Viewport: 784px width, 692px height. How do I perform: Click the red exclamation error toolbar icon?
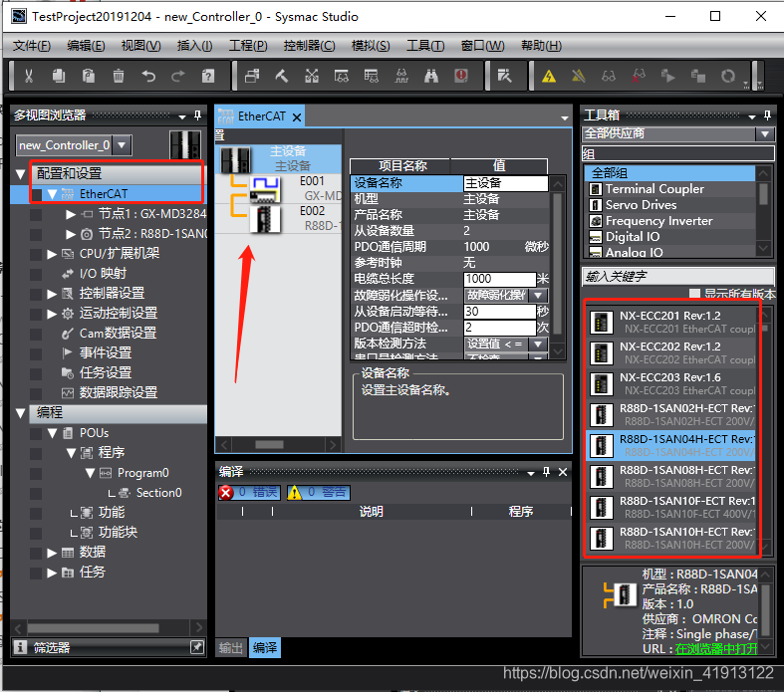point(461,76)
